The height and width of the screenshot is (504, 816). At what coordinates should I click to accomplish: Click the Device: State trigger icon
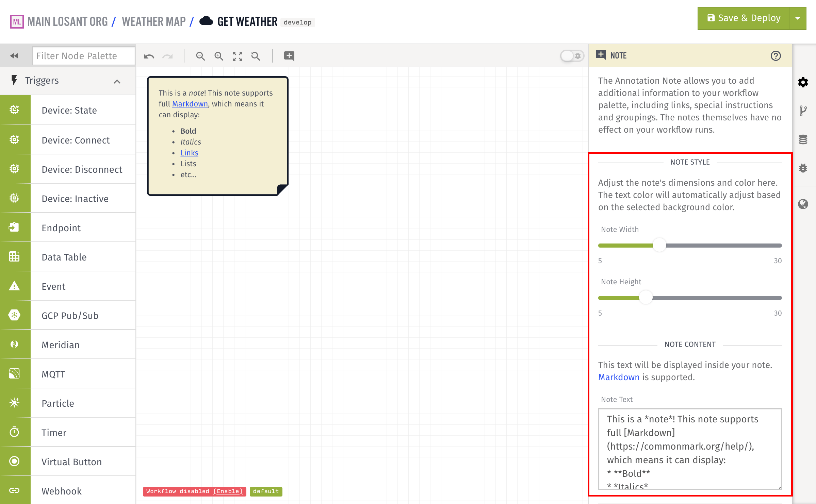(15, 110)
